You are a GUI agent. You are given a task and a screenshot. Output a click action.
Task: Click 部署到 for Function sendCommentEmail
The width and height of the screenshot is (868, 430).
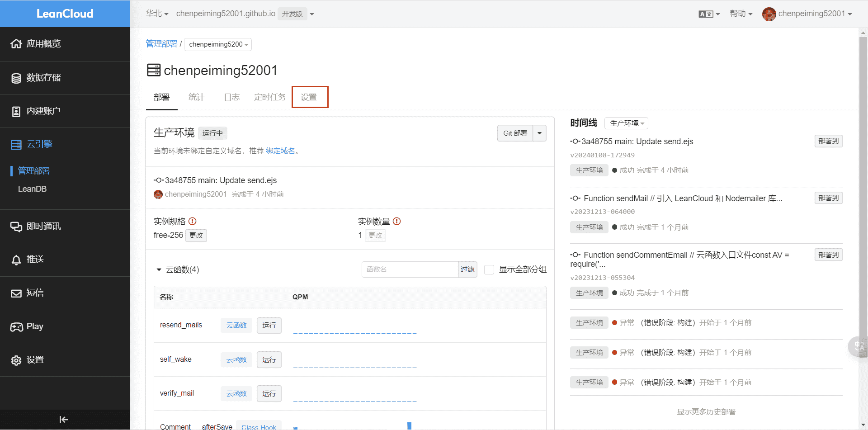[x=828, y=255]
